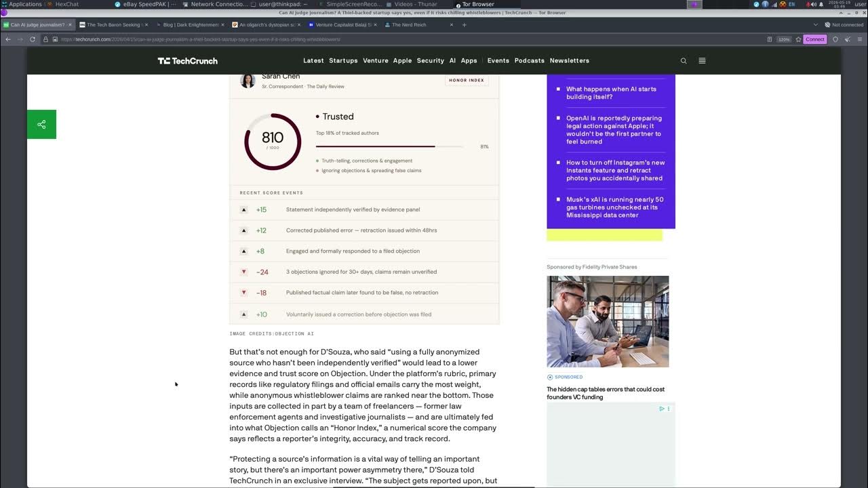This screenshot has width=868, height=488.
Task: Open the Apps nav item
Action: click(469, 61)
